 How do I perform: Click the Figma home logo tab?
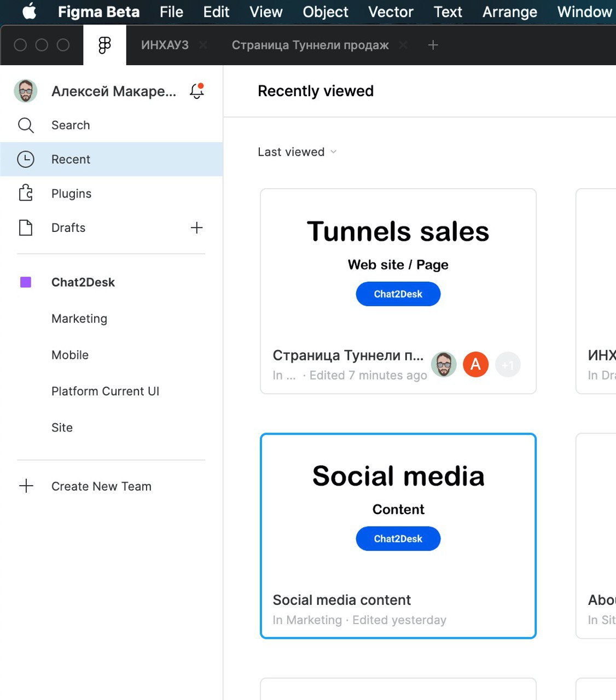pyautogui.click(x=104, y=45)
